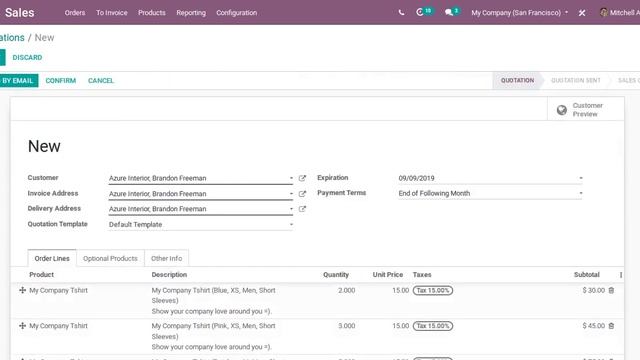
Task: Grab the Blue Tshirt row drag handle
Action: pyautogui.click(x=22, y=290)
